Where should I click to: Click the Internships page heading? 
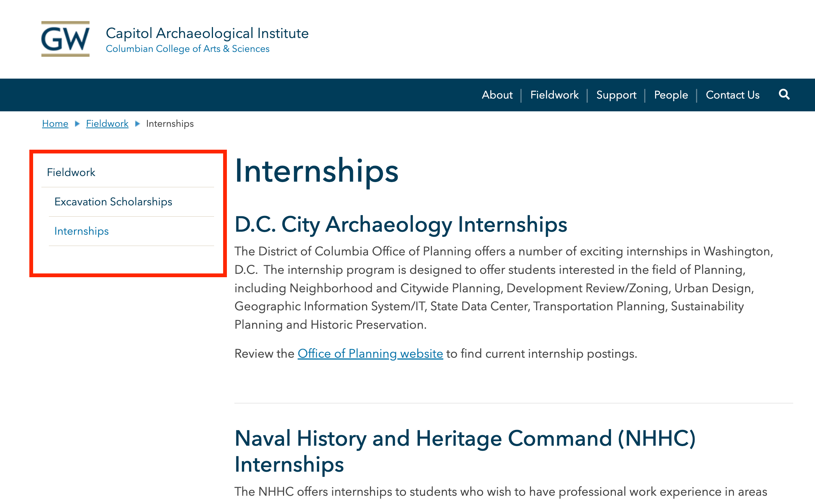pyautogui.click(x=316, y=171)
